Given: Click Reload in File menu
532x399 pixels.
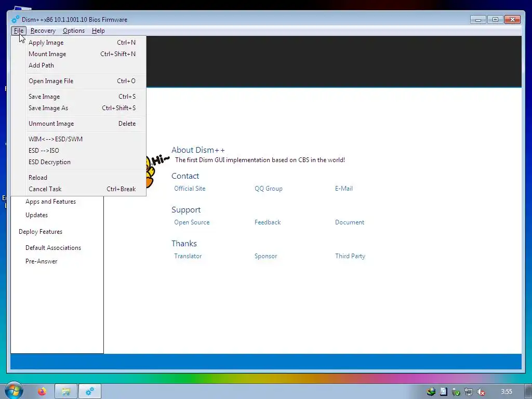Looking at the screenshot, I should (82, 178).
